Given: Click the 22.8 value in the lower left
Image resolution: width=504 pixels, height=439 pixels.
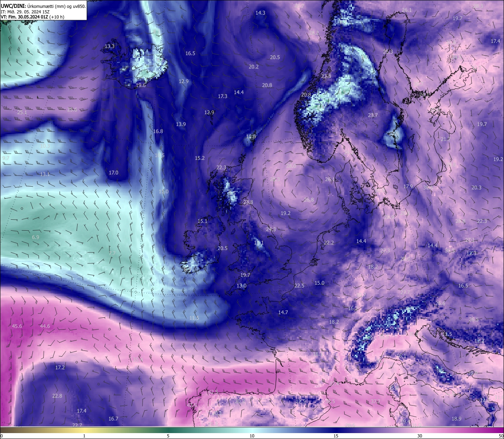Looking at the screenshot, I should (57, 396).
